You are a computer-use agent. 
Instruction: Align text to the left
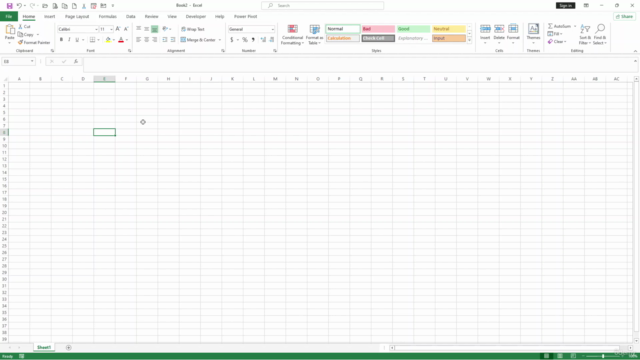139,40
